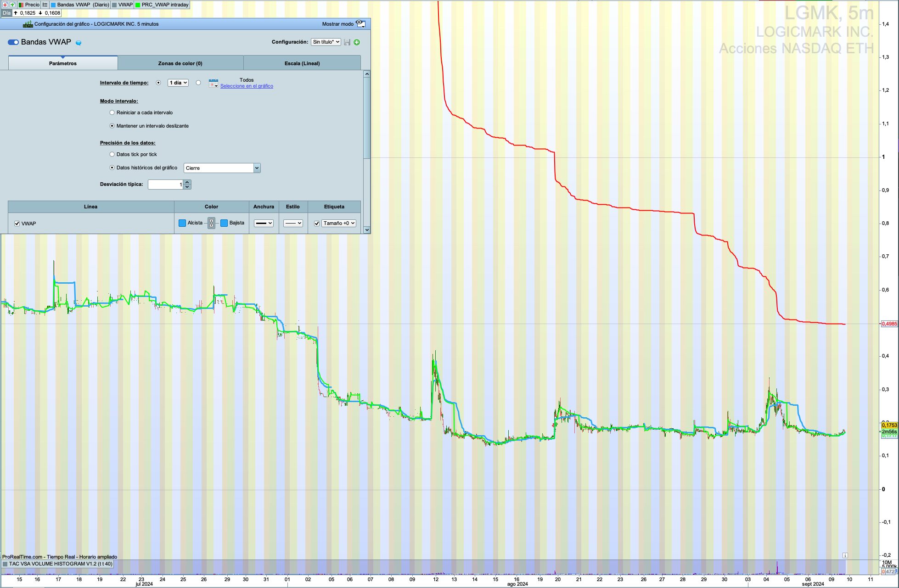Screen dimensions: 899x588
Task: Click the blue help bubble beside Bandas VWAP
Action: 79,43
